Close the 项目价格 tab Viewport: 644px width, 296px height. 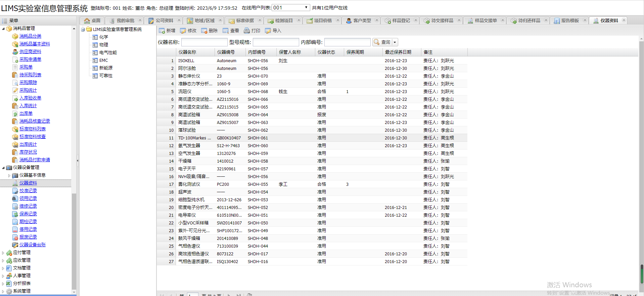[338, 20]
